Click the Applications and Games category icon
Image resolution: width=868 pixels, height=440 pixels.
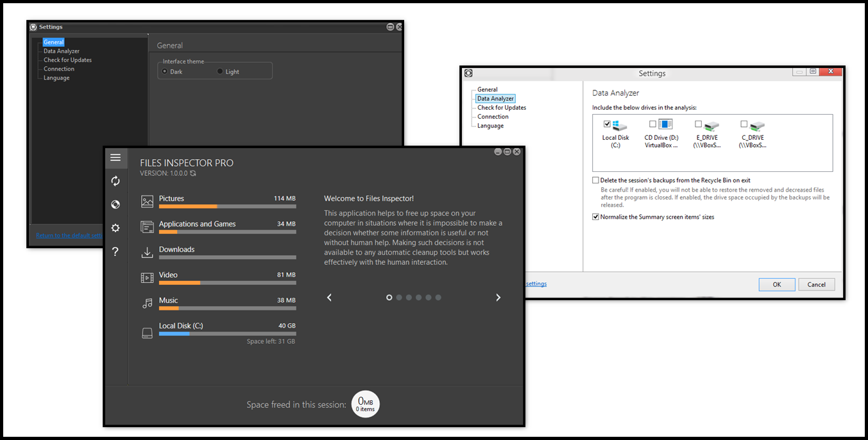148,227
